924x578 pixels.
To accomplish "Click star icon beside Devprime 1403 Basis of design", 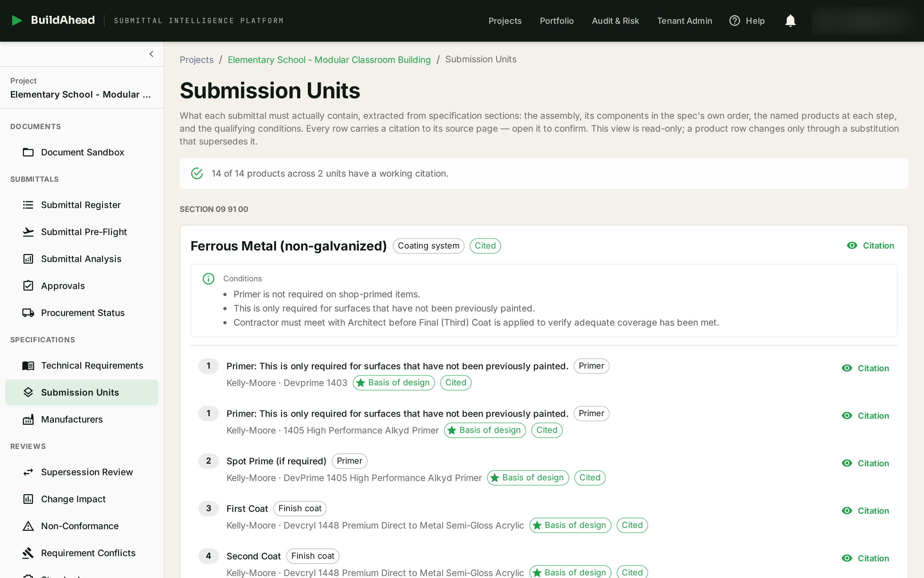I will click(360, 383).
